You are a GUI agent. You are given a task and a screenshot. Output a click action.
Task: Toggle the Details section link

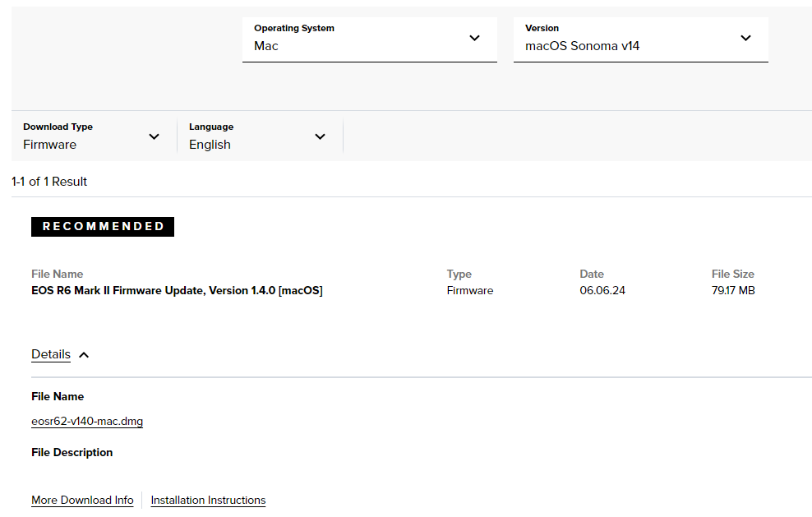click(51, 354)
